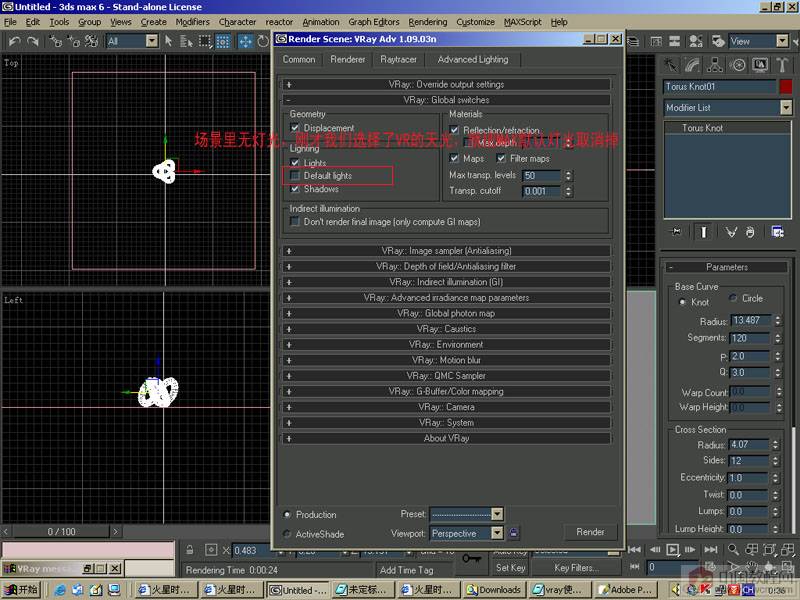Click the Zoom magnifier viewport control
Image resolution: width=800 pixels, height=600 pixels.
click(733, 549)
